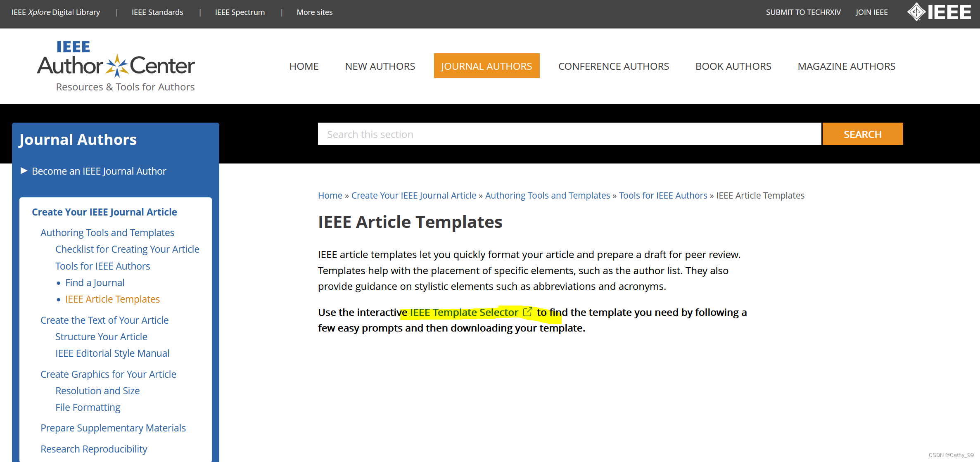Click Home in the breadcrumb
The width and height of the screenshot is (980, 462).
coord(330,195)
